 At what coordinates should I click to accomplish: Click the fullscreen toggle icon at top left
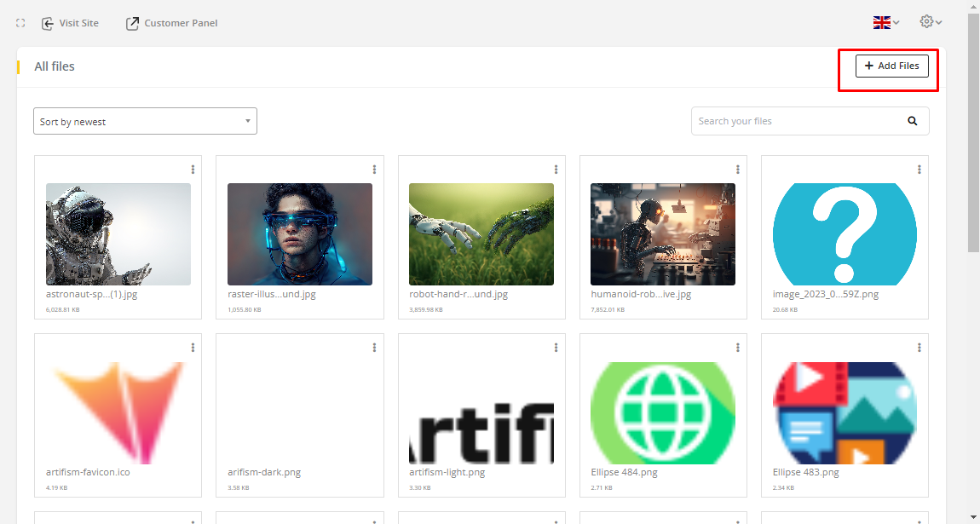[20, 23]
